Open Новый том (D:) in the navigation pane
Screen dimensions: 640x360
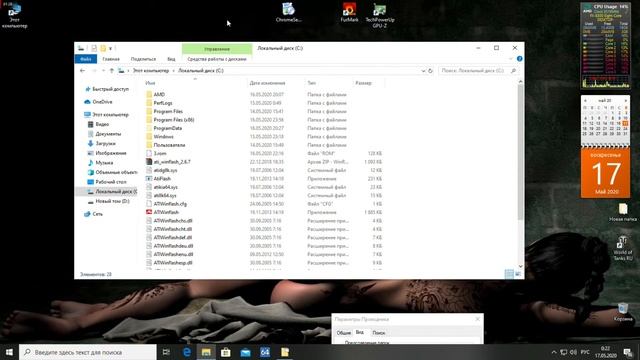[112, 201]
